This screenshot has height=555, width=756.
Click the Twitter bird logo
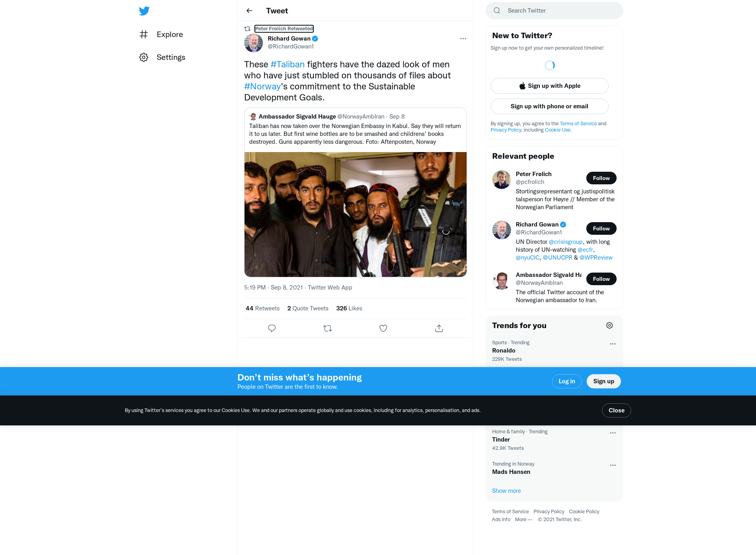coord(144,11)
